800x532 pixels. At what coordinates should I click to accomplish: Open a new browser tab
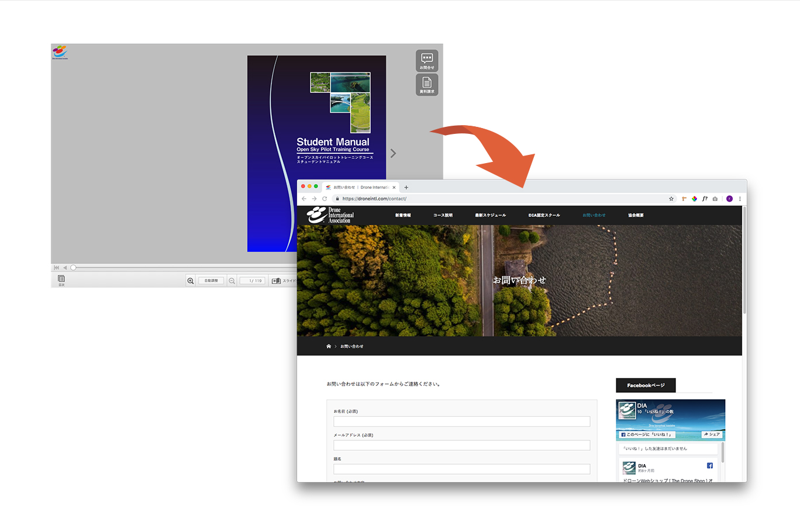[x=406, y=188]
